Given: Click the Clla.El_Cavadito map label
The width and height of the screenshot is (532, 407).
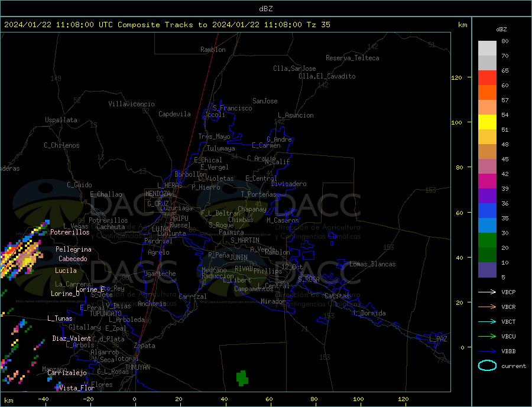Looking at the screenshot, I should coord(327,76).
